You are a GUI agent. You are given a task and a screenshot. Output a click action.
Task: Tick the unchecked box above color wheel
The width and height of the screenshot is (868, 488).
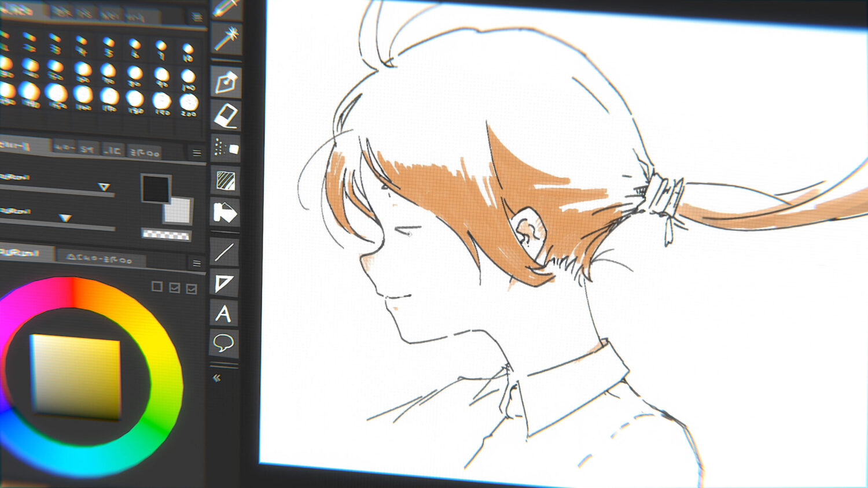[157, 286]
